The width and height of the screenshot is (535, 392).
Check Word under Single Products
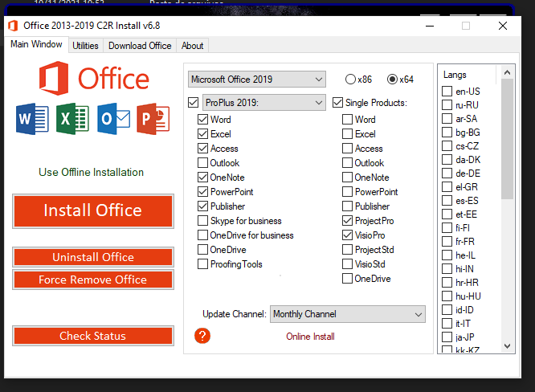(x=347, y=120)
